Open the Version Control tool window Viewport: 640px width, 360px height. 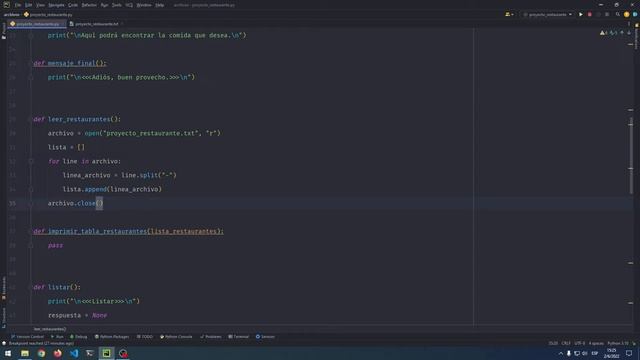[27, 337]
